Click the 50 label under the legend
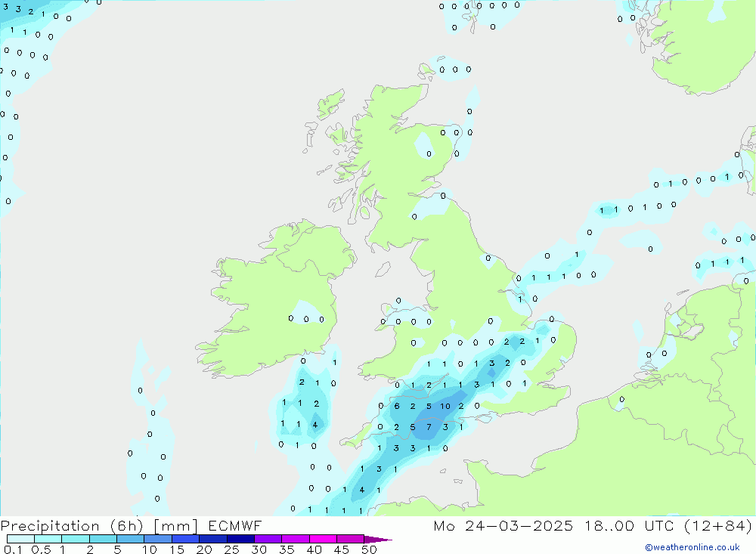Screen dimensions: 756x554 tap(369, 549)
